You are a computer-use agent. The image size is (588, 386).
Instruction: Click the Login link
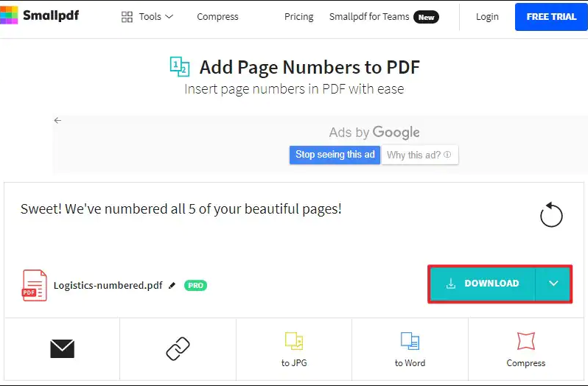487,17
